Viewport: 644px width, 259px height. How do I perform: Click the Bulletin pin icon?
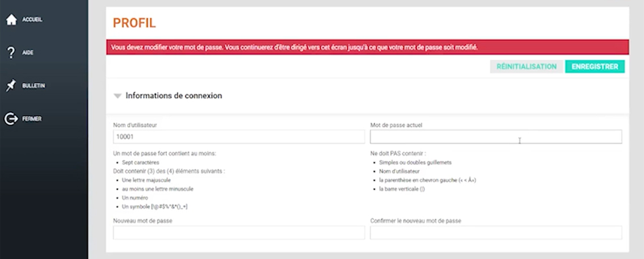(x=11, y=86)
